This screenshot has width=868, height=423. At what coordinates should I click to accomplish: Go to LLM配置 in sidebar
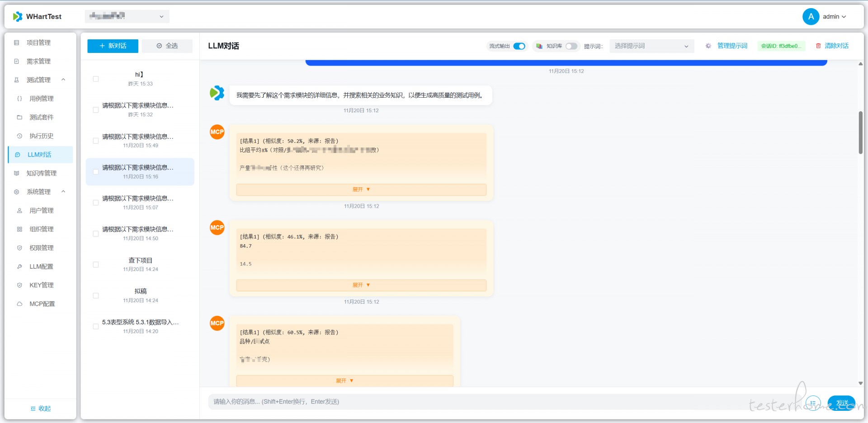(41, 266)
